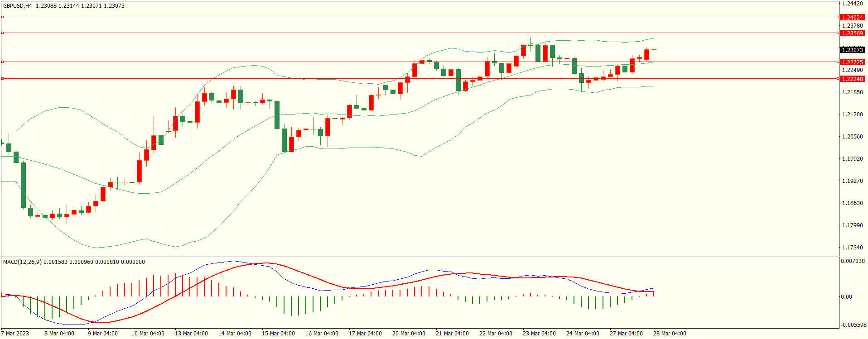868x339 pixels.
Task: Click the 1.20560 price scale value
Action: [x=852, y=137]
